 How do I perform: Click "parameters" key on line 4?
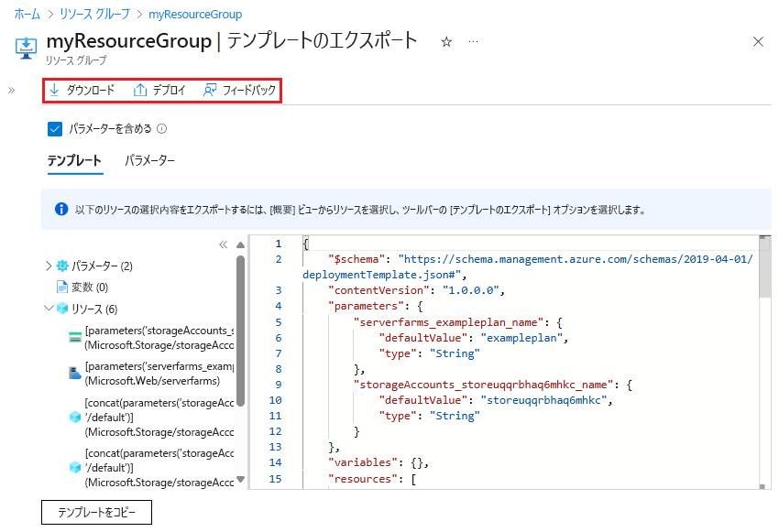tap(367, 306)
